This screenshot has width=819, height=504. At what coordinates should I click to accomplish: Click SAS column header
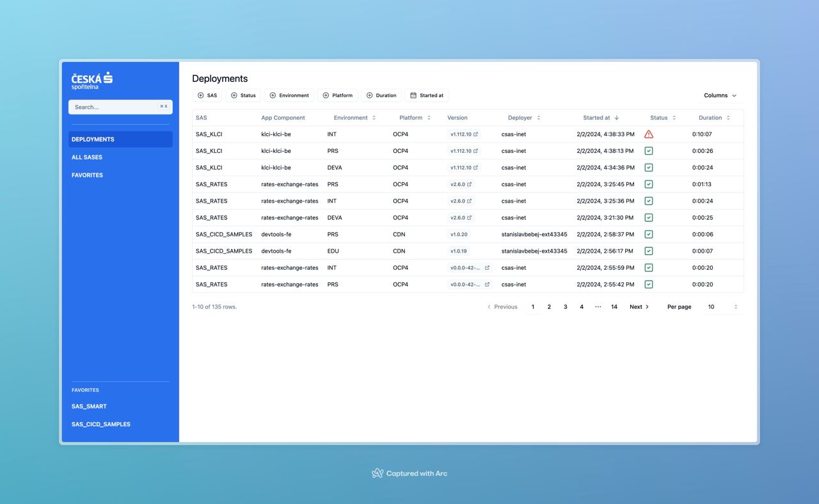202,118
